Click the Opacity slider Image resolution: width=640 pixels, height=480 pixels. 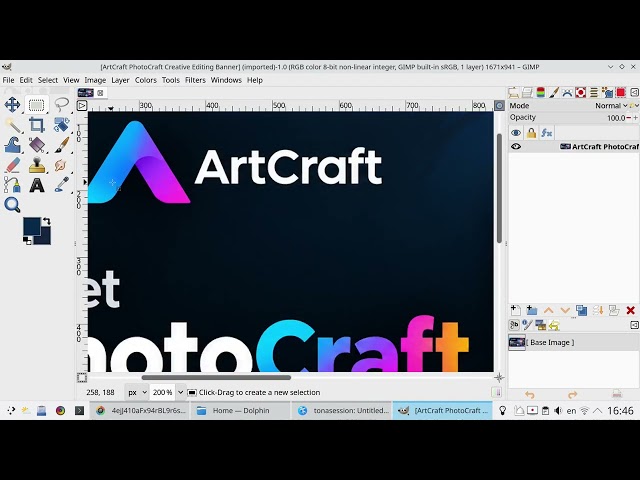coord(567,118)
